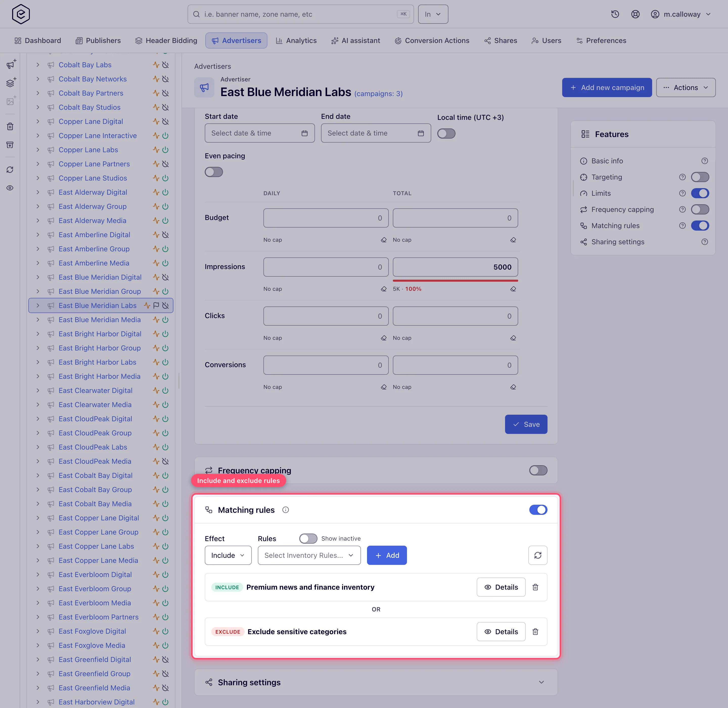Click the Add rule button
The width and height of the screenshot is (728, 708).
[387, 555]
